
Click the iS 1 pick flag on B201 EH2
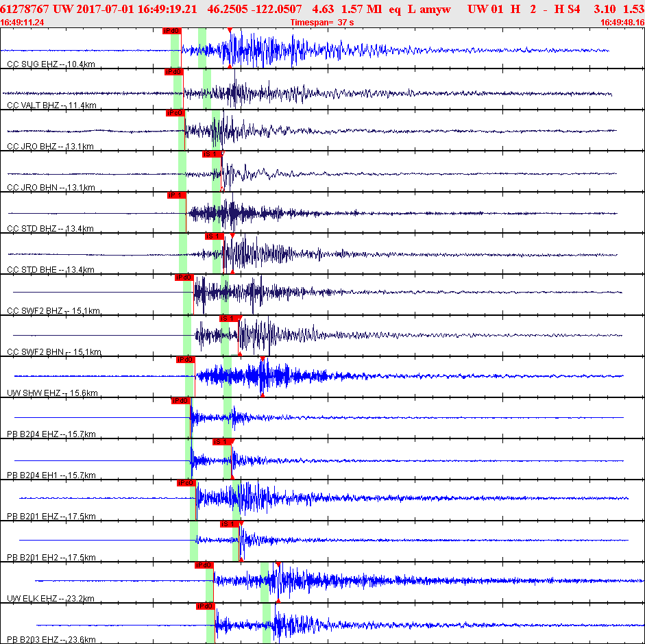(230, 524)
